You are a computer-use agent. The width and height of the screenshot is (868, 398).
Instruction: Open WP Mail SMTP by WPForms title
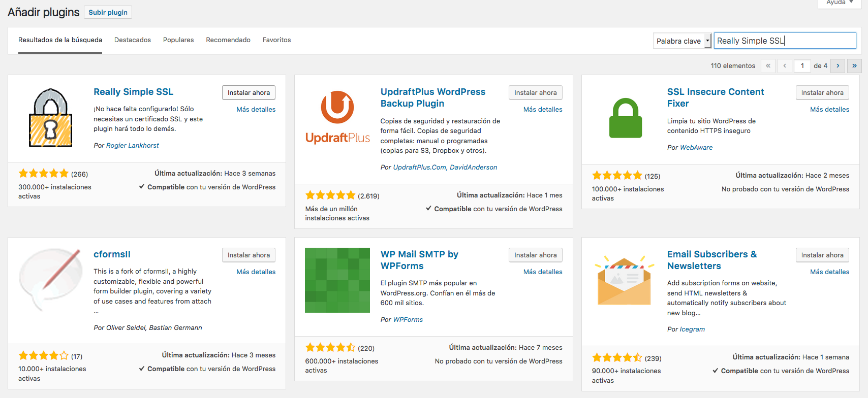coord(419,260)
